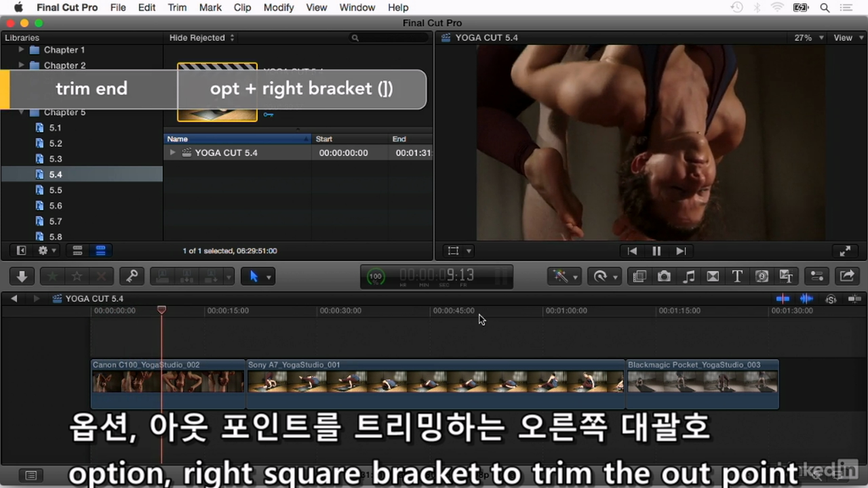The height and width of the screenshot is (488, 868).
Task: Open the Generators browser
Action: (762, 276)
